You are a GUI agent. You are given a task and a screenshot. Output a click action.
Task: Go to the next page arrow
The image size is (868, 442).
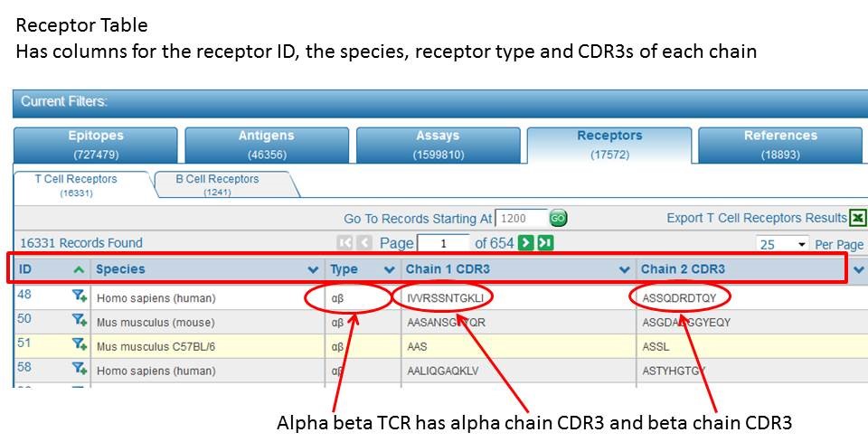tap(525, 243)
